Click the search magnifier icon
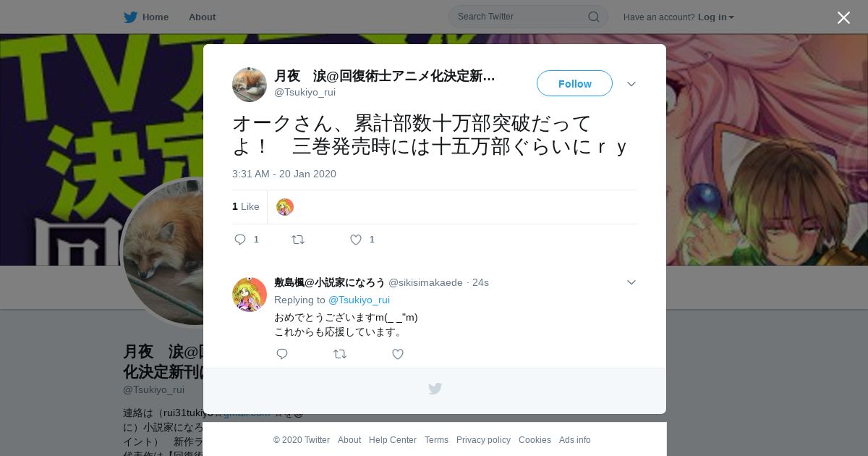The width and height of the screenshot is (868, 456). 593,17
